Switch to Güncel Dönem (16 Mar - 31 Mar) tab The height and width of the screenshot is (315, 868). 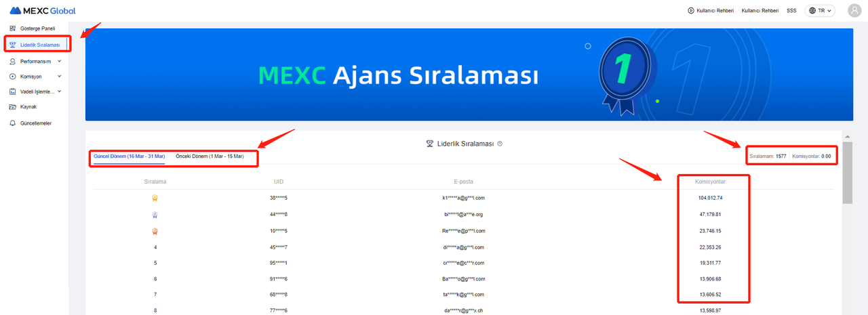click(x=129, y=156)
